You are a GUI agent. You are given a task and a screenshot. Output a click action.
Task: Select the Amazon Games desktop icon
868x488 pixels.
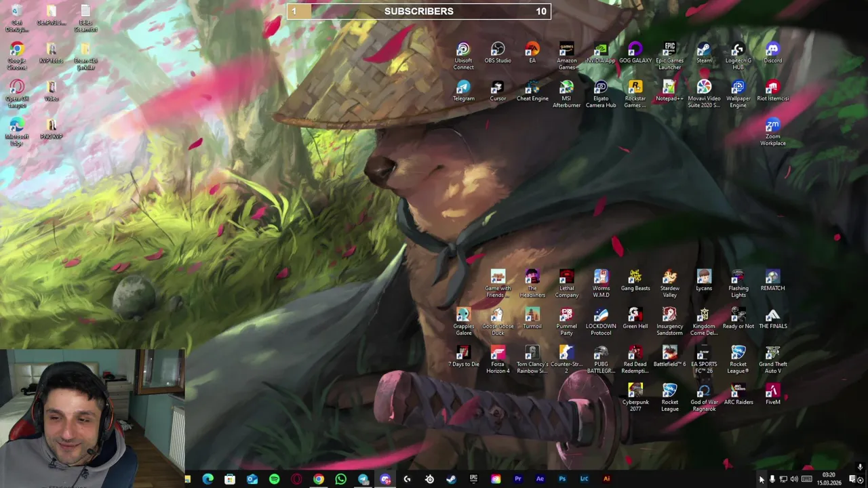[x=566, y=56]
